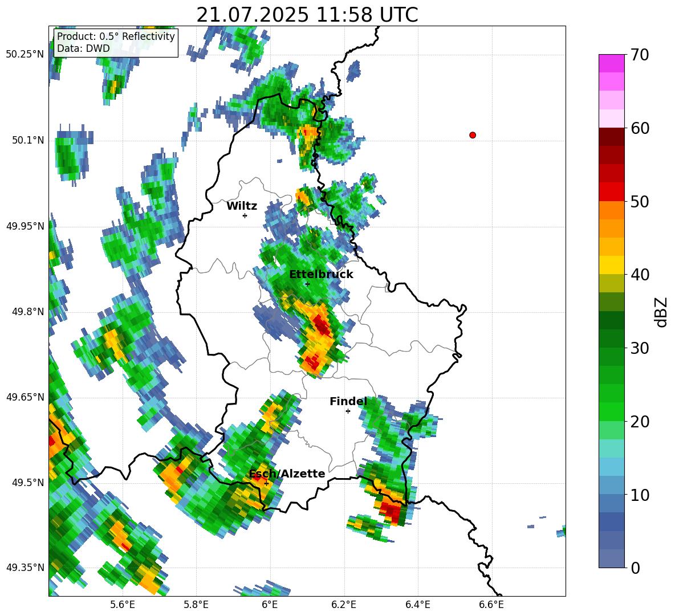Click the 6.4°E longitude label
Image resolution: width=675 pixels, height=616 pixels.
[x=417, y=605]
